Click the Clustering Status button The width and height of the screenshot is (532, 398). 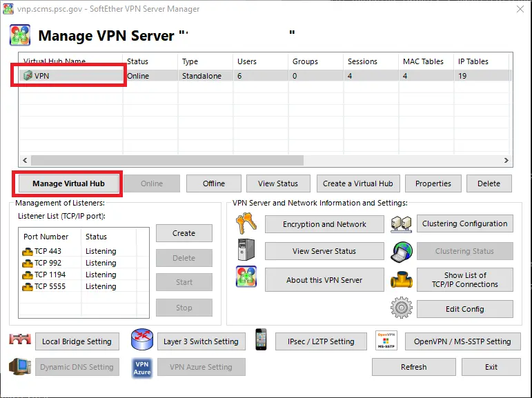[465, 251]
